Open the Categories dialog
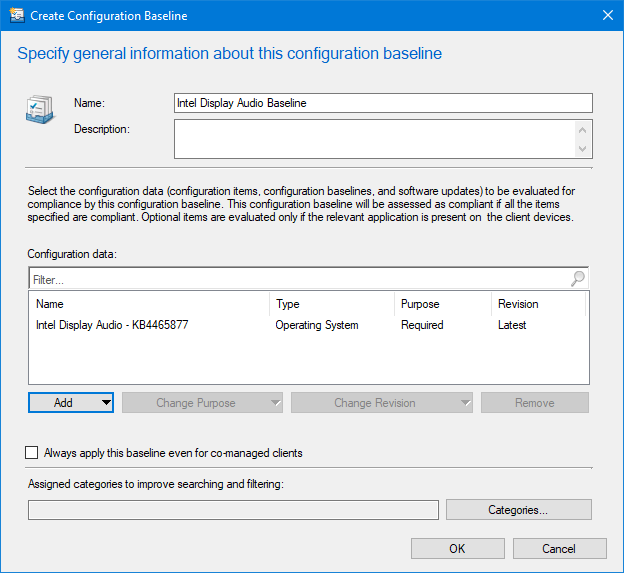This screenshot has height=573, width=624. coord(518,510)
